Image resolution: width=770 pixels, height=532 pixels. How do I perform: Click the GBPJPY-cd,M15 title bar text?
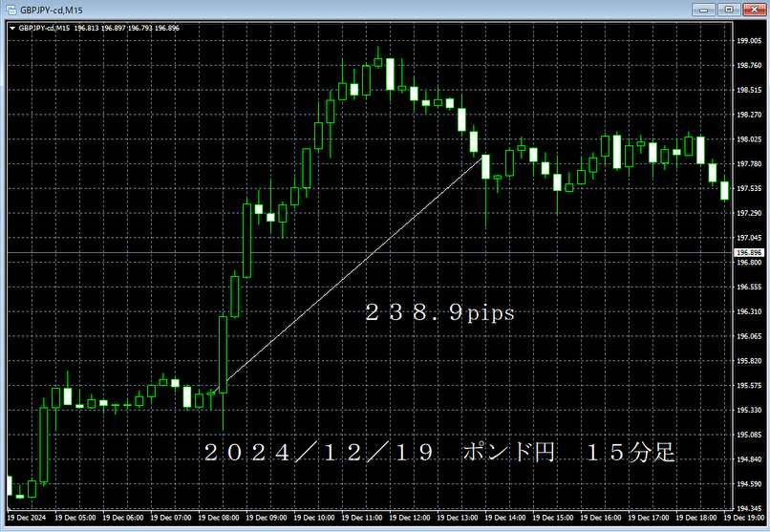[x=53, y=9]
